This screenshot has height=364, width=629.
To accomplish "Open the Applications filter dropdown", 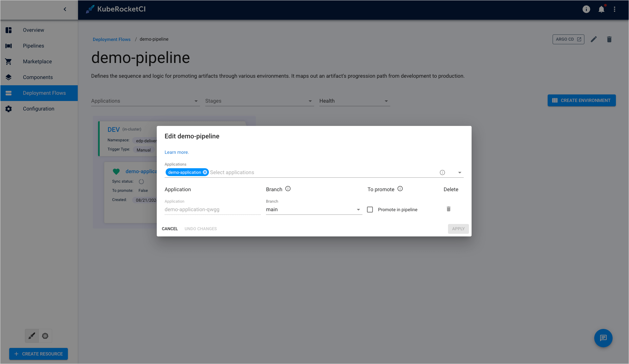I will click(x=196, y=101).
